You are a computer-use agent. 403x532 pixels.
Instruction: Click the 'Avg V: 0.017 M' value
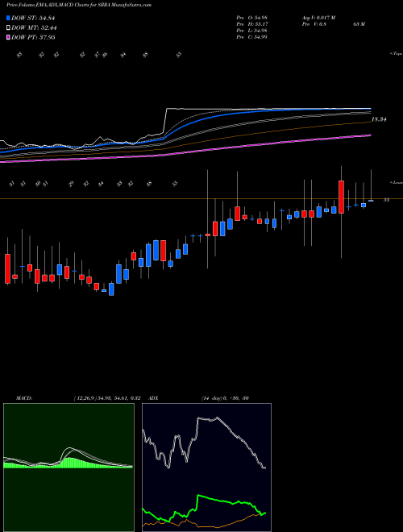(x=318, y=17)
